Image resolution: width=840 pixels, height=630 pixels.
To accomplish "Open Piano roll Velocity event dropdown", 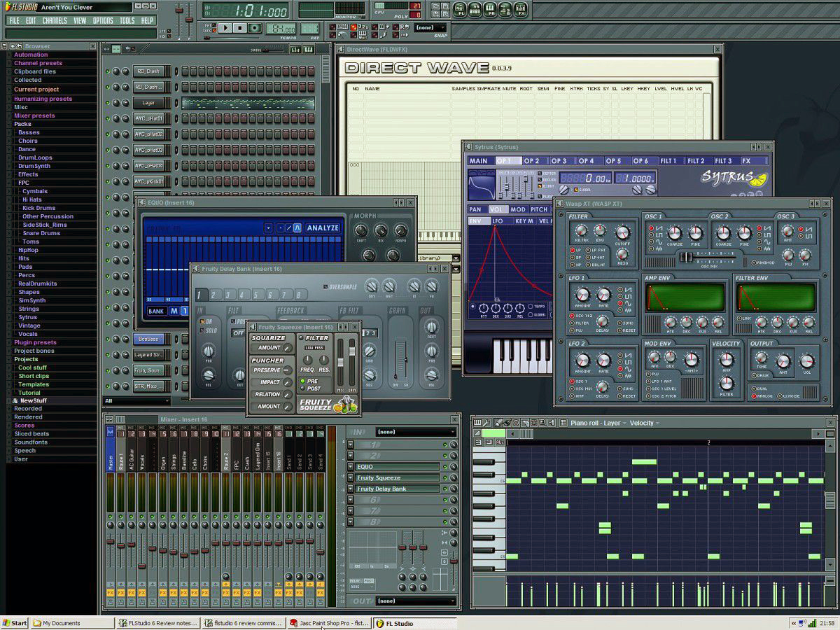I will pyautogui.click(x=643, y=423).
